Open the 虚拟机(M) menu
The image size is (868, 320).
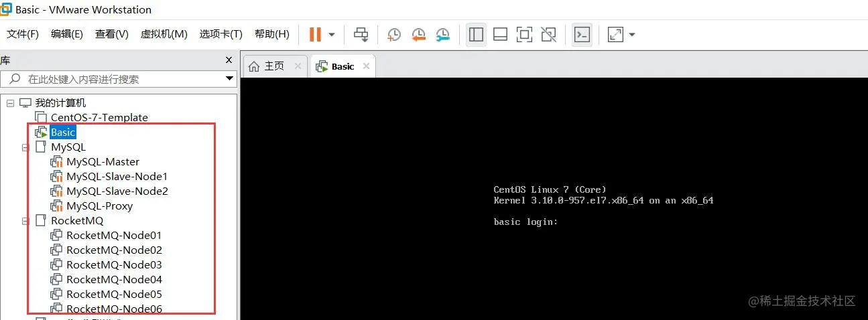point(164,34)
